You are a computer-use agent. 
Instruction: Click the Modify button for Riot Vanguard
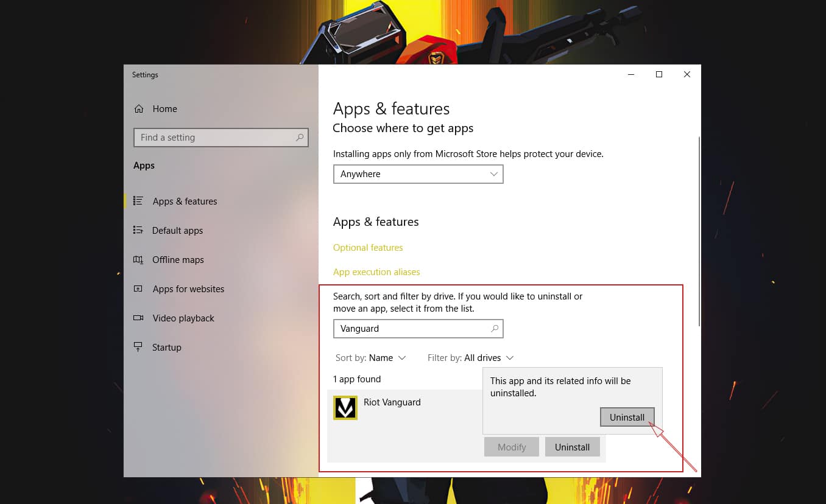511,447
